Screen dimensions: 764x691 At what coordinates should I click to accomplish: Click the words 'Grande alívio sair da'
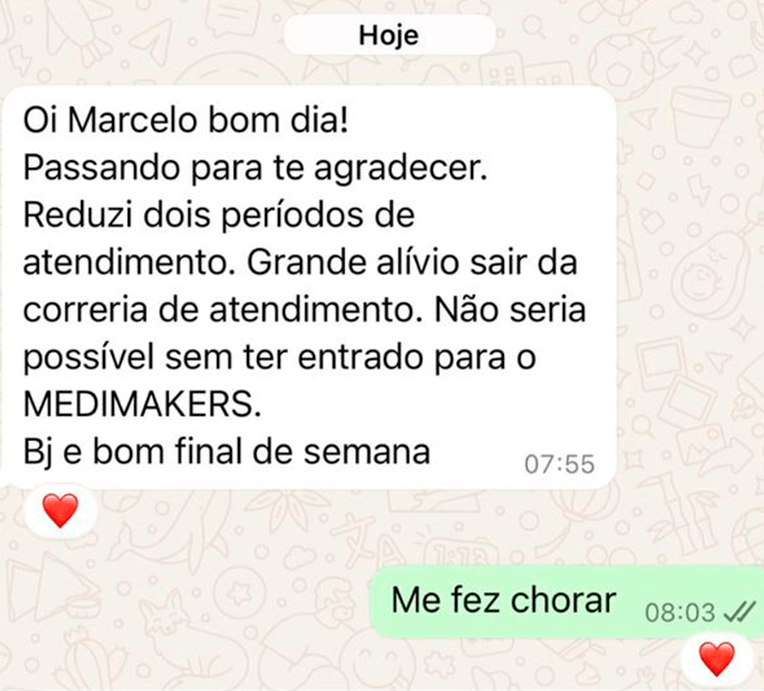pos(412,263)
